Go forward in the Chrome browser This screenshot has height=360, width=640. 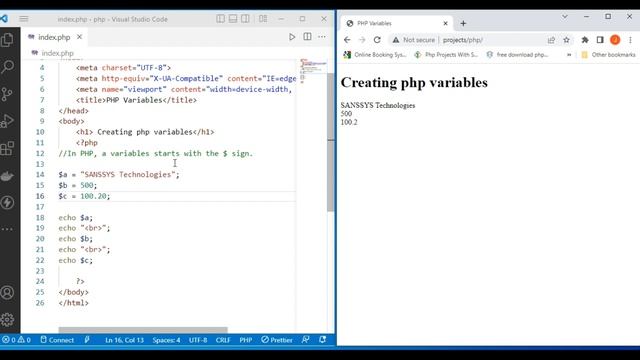click(362, 40)
